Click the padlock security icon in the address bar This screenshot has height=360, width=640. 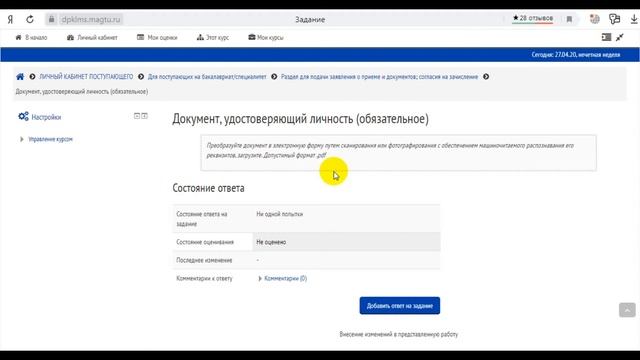(51, 19)
